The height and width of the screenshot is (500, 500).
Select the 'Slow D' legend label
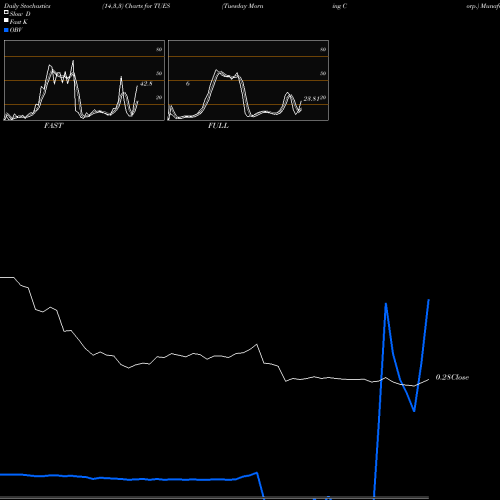point(20,14)
